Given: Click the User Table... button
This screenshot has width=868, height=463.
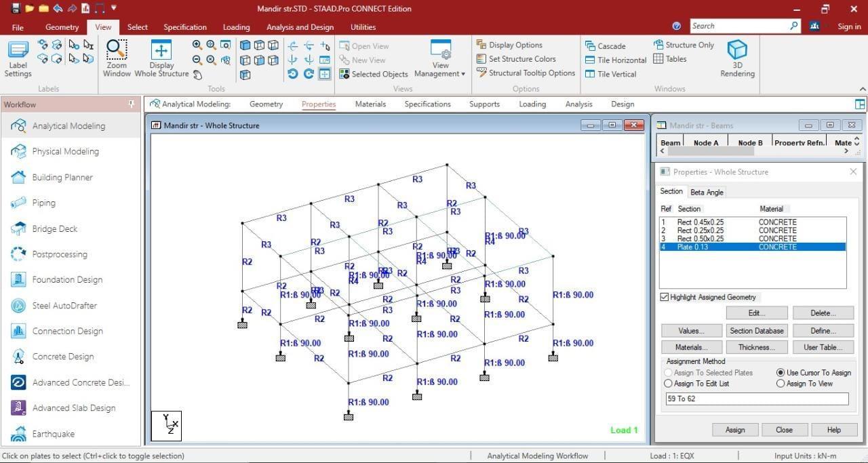Looking at the screenshot, I should tap(823, 347).
